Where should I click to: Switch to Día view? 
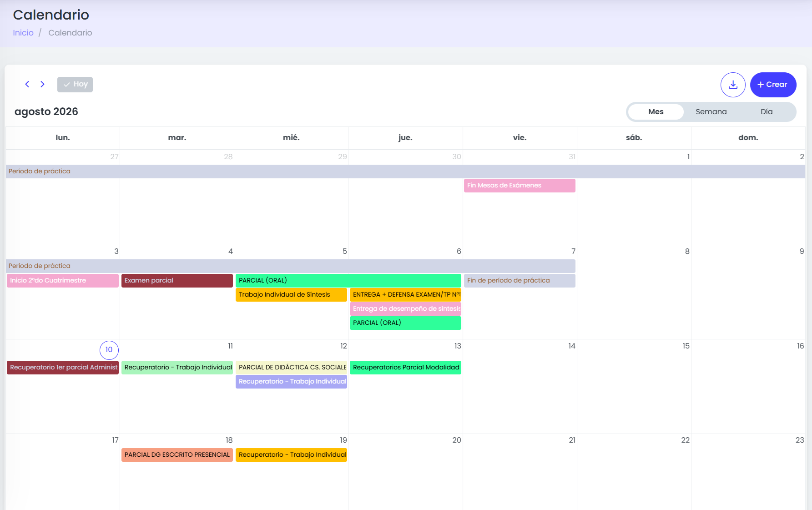tap(767, 112)
